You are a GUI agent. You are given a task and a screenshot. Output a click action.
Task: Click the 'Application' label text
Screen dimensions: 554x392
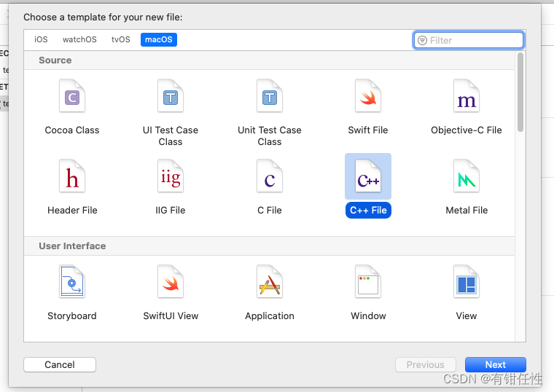click(x=270, y=315)
